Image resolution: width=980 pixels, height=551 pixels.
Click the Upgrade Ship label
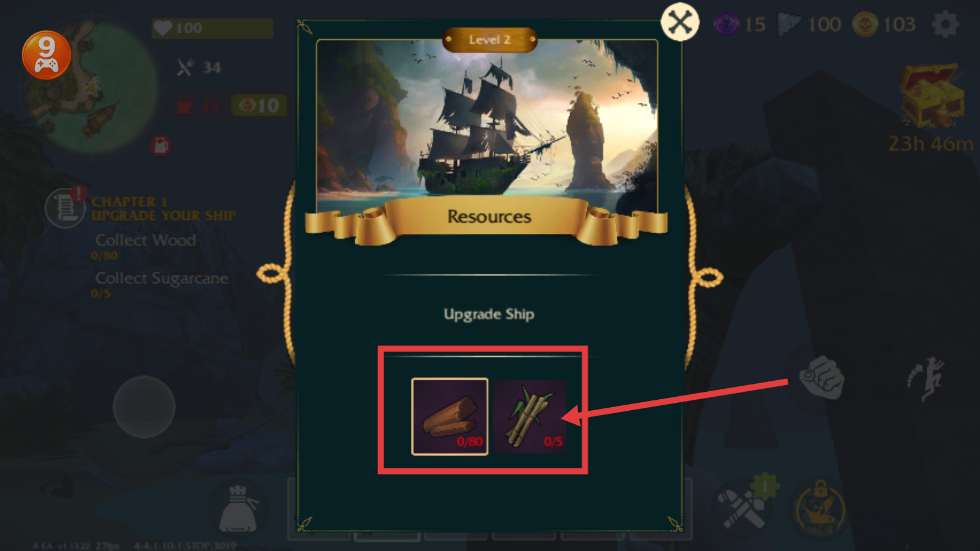click(x=489, y=314)
